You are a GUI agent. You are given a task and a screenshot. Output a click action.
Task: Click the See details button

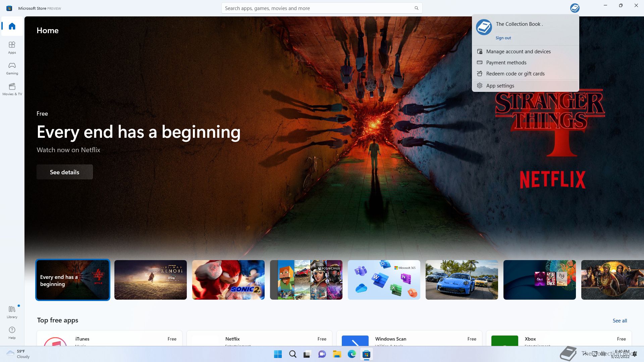(x=65, y=172)
